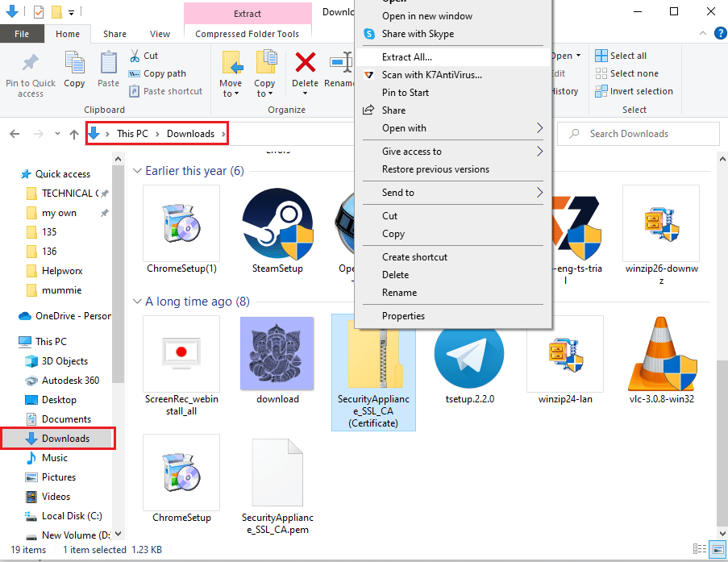728x562 pixels.
Task: Open the Share ribbon tab
Action: pos(114,34)
